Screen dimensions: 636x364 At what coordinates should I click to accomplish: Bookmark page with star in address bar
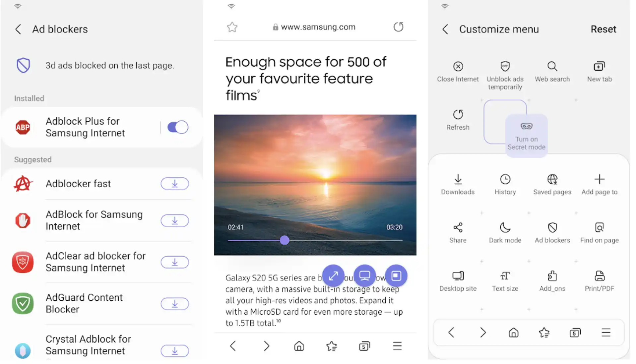tap(232, 27)
